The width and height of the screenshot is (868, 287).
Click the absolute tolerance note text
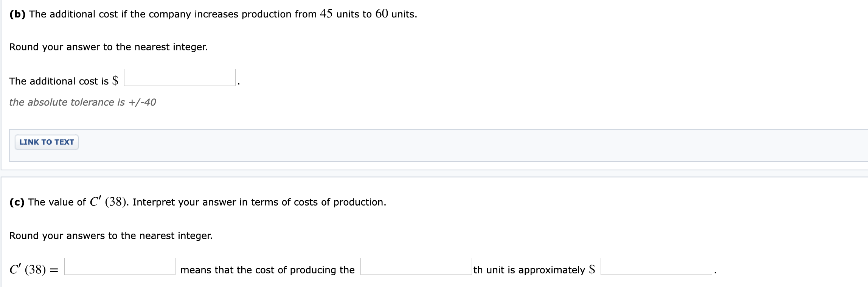[x=82, y=101]
